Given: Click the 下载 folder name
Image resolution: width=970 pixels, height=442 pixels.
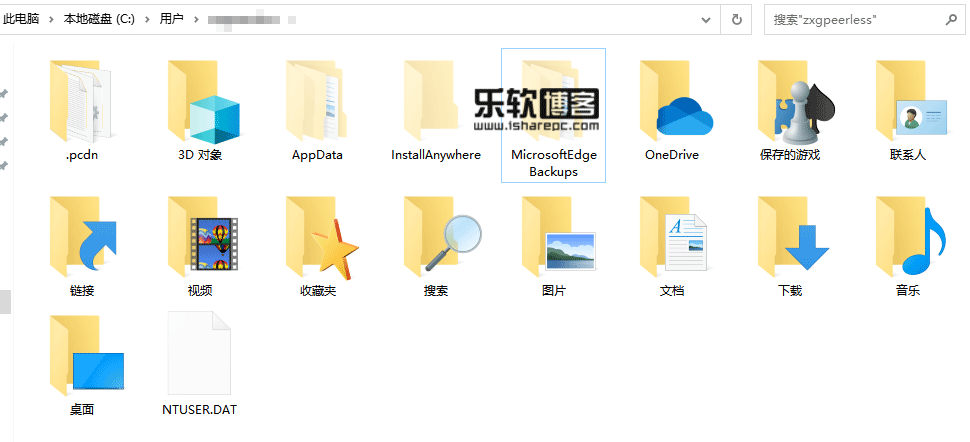Looking at the screenshot, I should (x=790, y=291).
